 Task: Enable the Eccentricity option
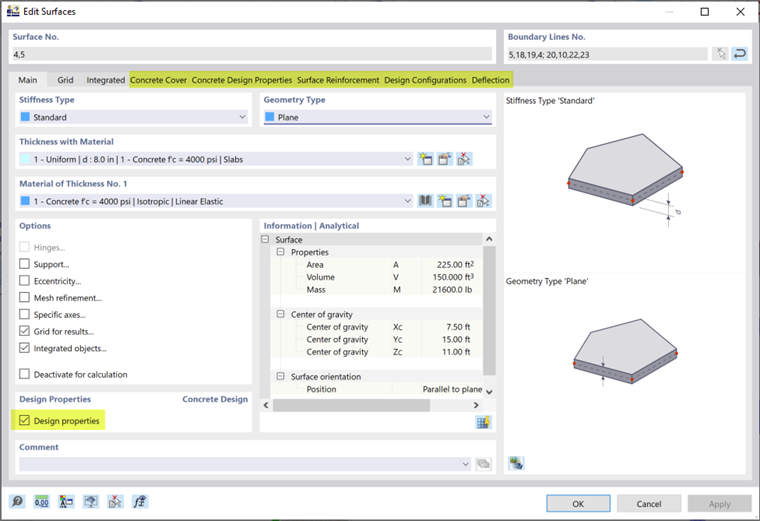24,281
